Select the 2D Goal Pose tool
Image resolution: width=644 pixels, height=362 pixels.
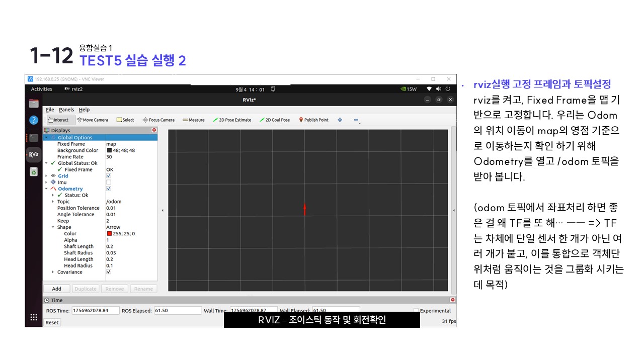click(274, 120)
